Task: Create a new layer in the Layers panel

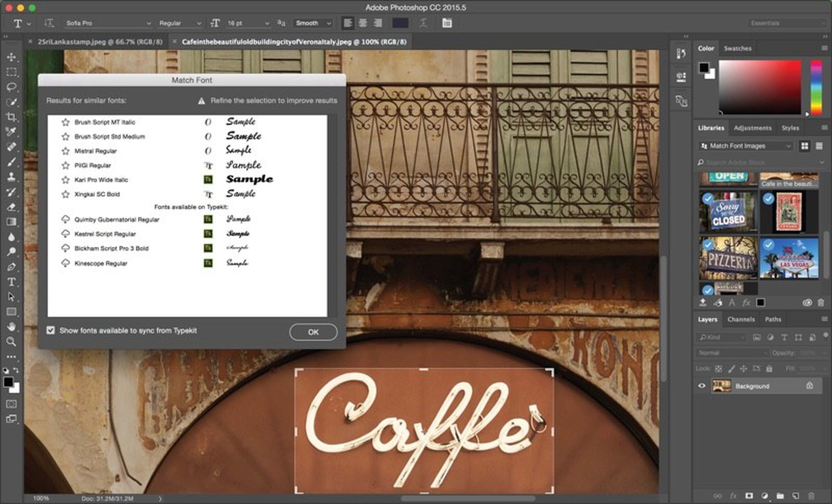Action: click(795, 496)
